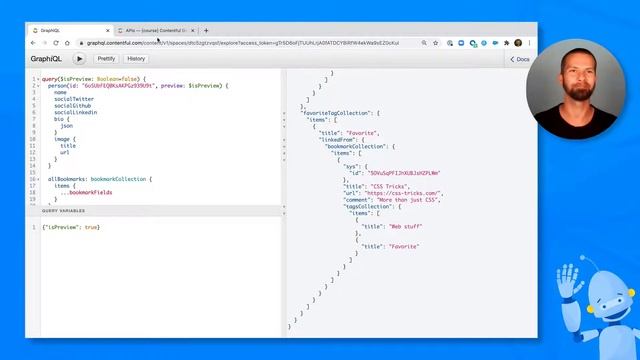
Task: Open the Chrome three-dot menu
Action: pyautogui.click(x=529, y=43)
